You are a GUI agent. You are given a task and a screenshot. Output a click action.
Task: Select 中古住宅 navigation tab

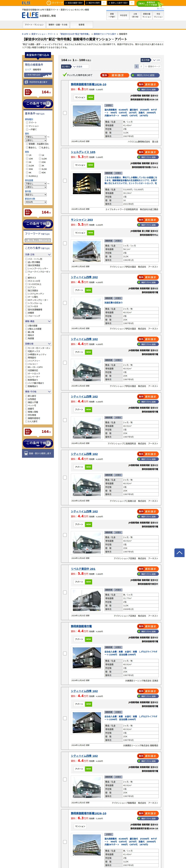(124, 15)
